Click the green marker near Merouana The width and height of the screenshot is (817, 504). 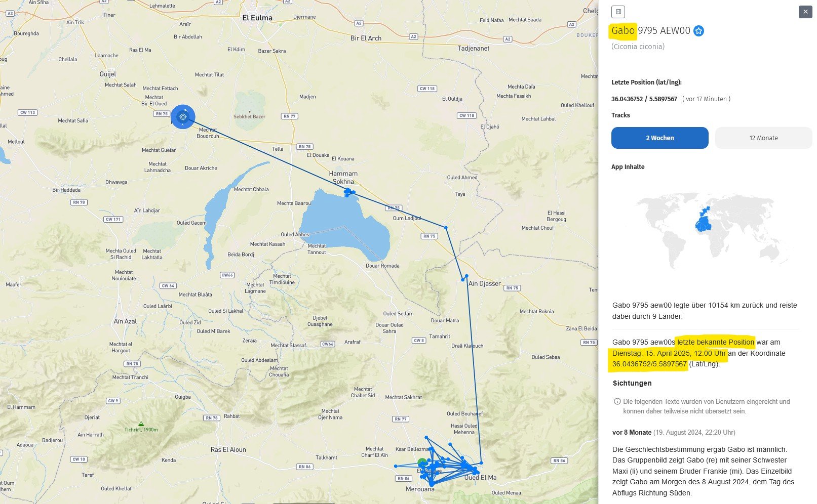click(422, 462)
